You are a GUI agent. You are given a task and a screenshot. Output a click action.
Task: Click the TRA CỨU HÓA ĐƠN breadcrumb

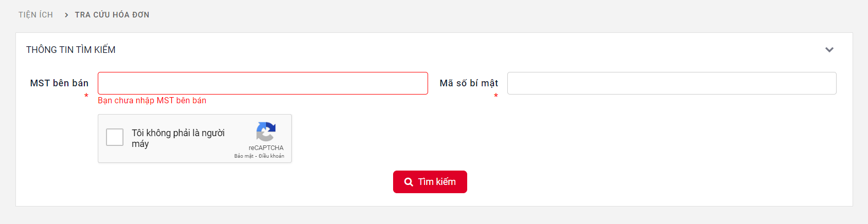point(112,15)
